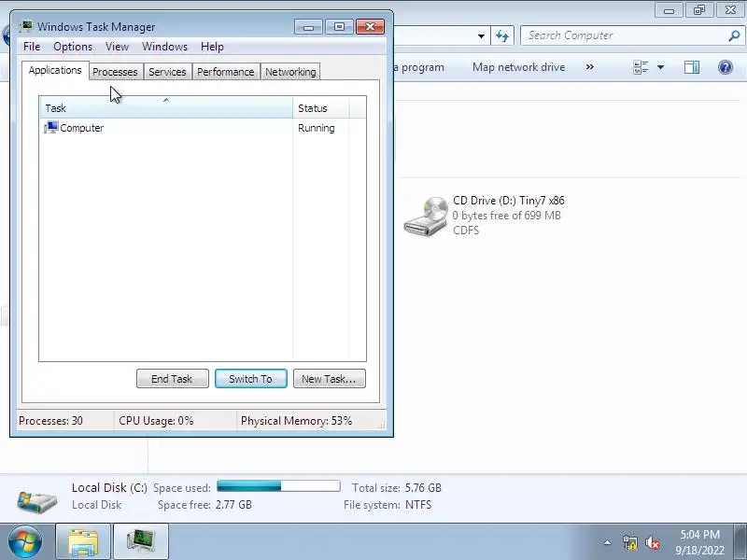Open the View menu in Task Manager
This screenshot has height=560, width=747.
118,47
